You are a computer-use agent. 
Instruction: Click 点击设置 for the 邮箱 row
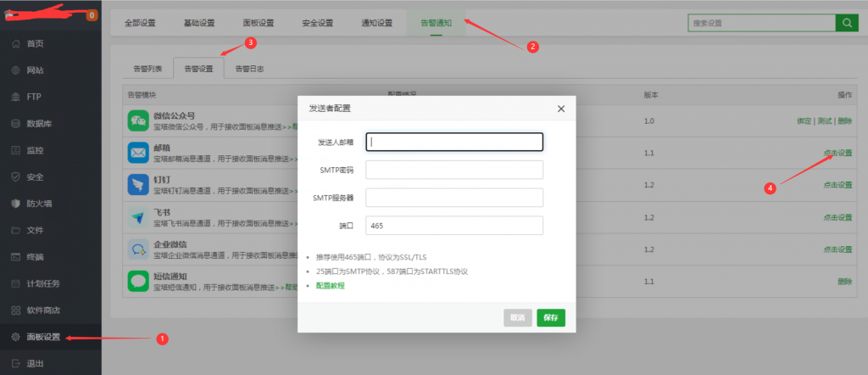[837, 153]
